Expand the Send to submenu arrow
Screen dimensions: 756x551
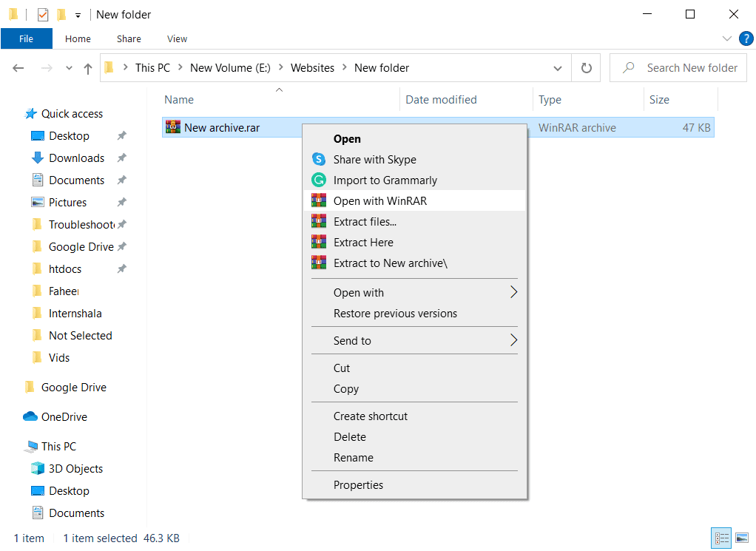pos(513,340)
